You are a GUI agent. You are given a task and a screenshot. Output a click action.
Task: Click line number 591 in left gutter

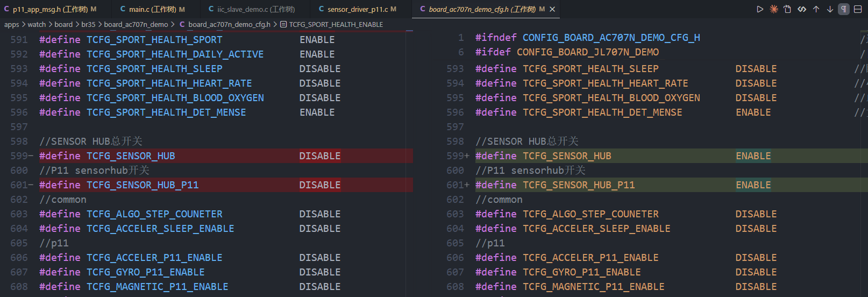pos(19,40)
